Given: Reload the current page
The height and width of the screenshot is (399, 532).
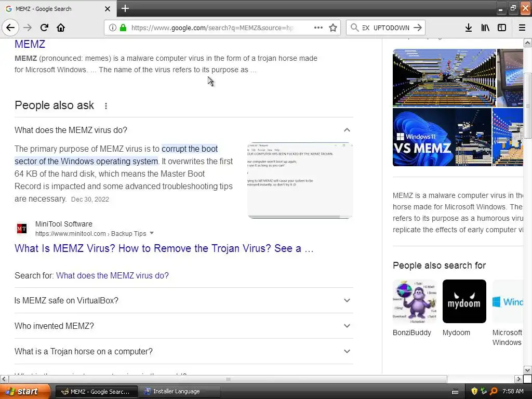Looking at the screenshot, I should pos(44,28).
